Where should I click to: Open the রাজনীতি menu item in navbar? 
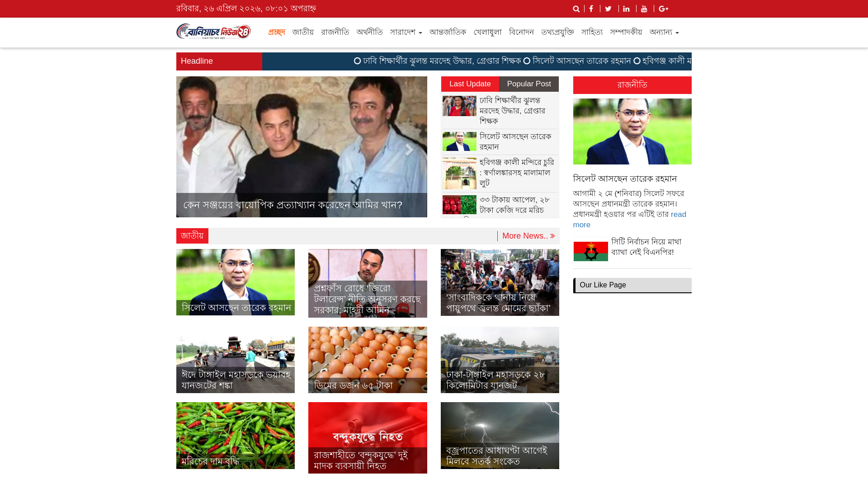point(335,33)
